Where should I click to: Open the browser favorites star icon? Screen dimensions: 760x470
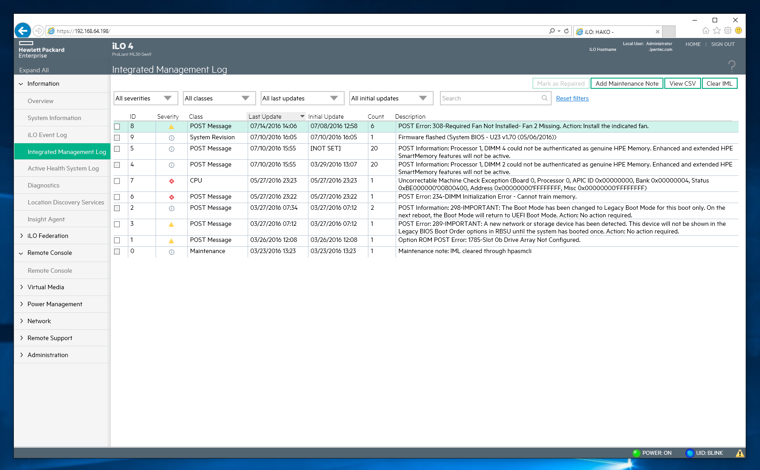(x=717, y=31)
